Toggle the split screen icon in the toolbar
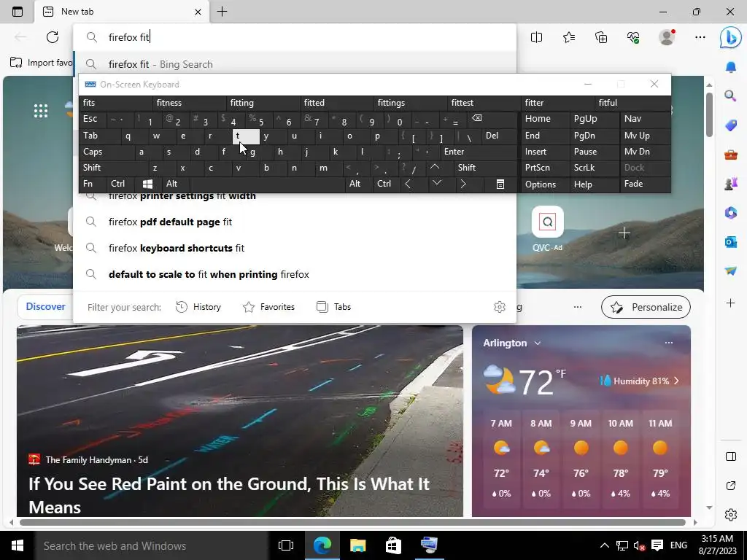The image size is (747, 560). click(x=536, y=37)
